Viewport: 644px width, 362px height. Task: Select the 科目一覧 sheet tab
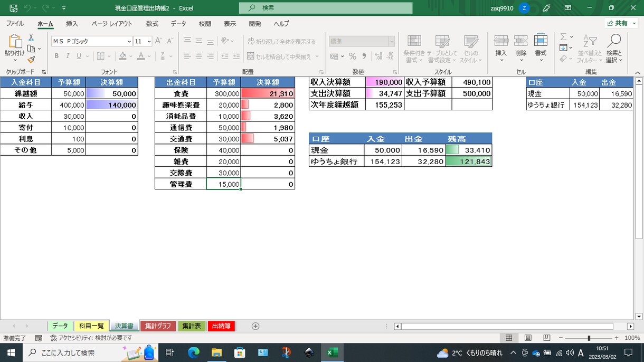(x=92, y=326)
